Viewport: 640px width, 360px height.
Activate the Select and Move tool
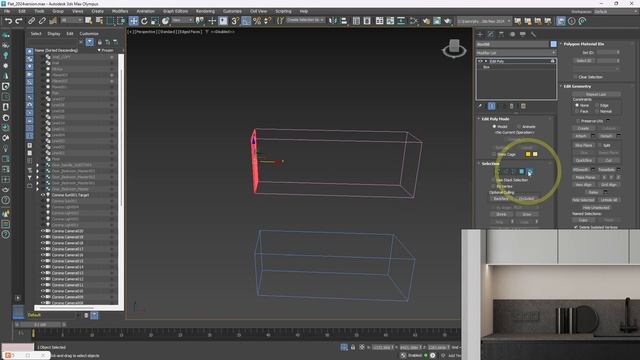tap(133, 21)
